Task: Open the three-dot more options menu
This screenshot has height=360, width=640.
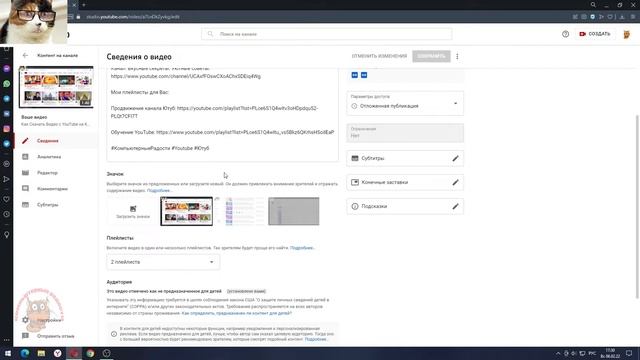Action: 457,56
